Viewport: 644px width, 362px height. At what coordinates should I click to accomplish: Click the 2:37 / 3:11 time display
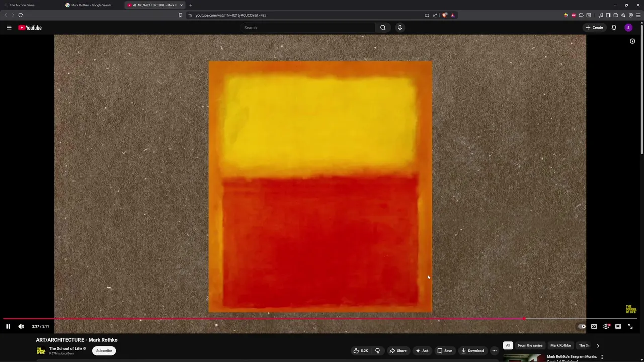click(41, 326)
